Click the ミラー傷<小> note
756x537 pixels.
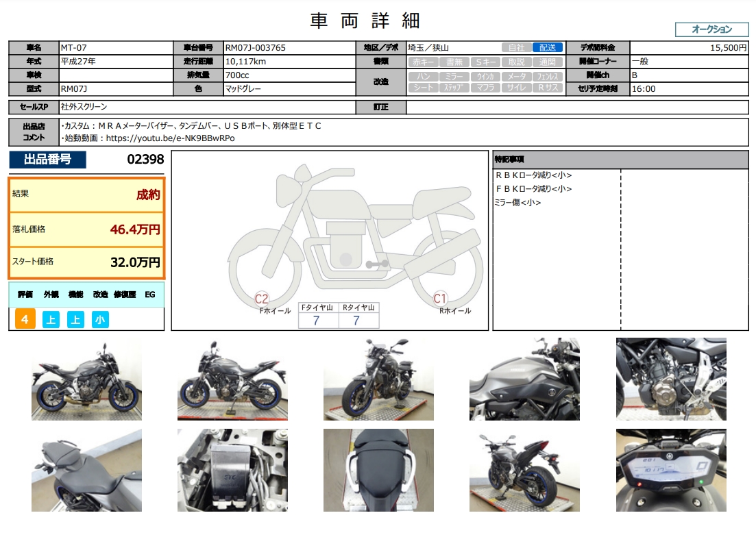pyautogui.click(x=517, y=203)
